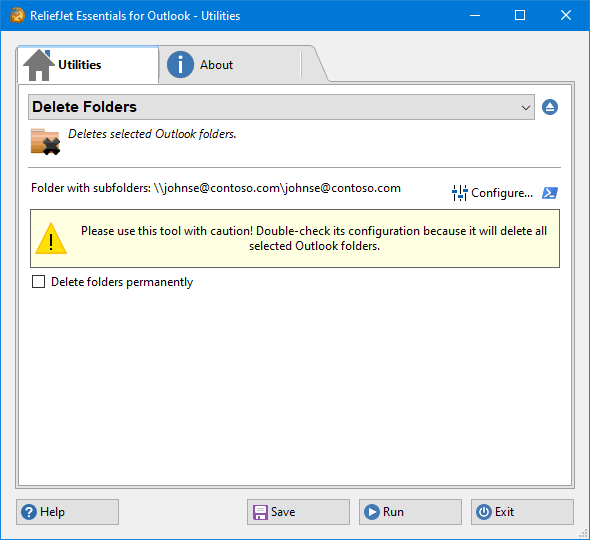Open Help documentation button
Image resolution: width=590 pixels, height=540 pixels.
pos(67,512)
